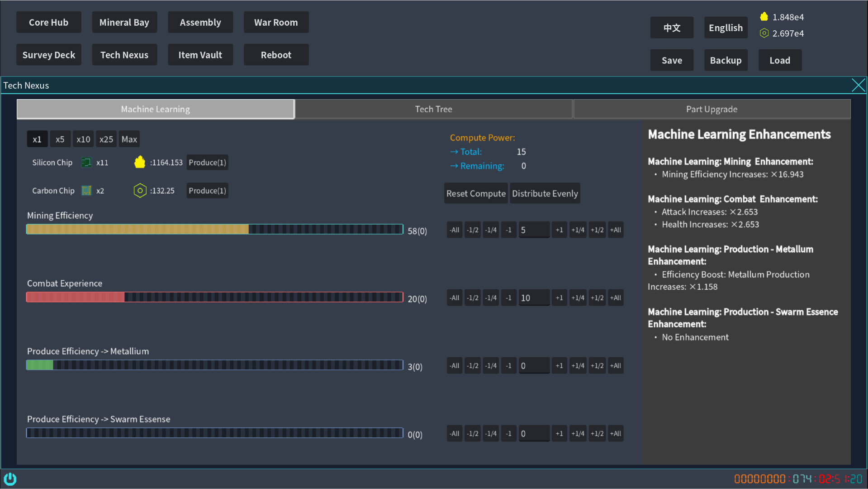Click the Mining Efficiency progress bar
The width and height of the screenshot is (868, 489).
[x=214, y=229]
